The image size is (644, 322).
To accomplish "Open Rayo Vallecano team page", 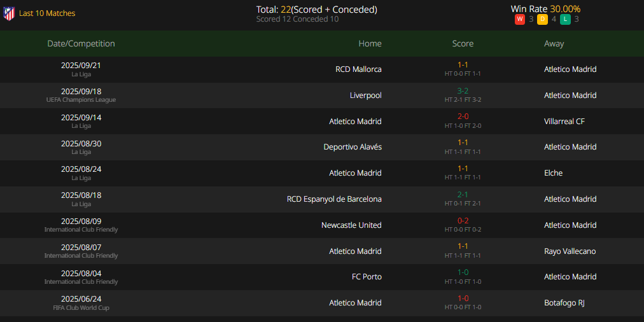I will (570, 251).
